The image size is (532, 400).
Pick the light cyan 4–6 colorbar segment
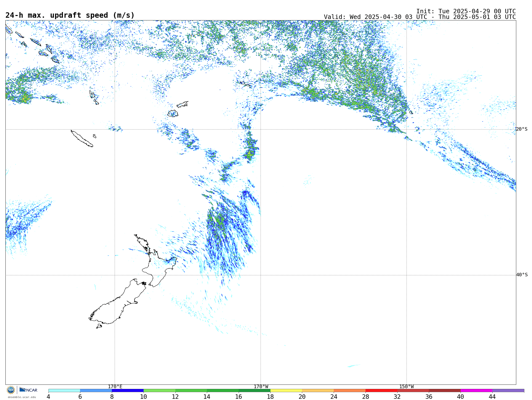click(64, 391)
